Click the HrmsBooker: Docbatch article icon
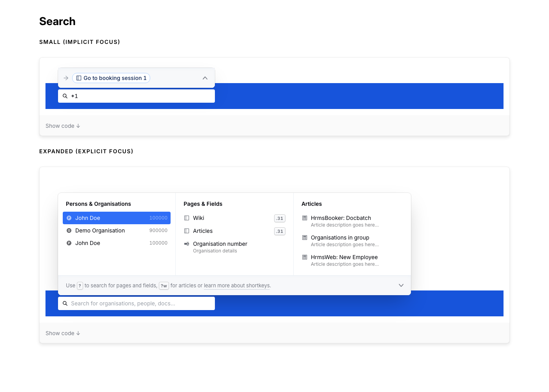 tap(305, 218)
